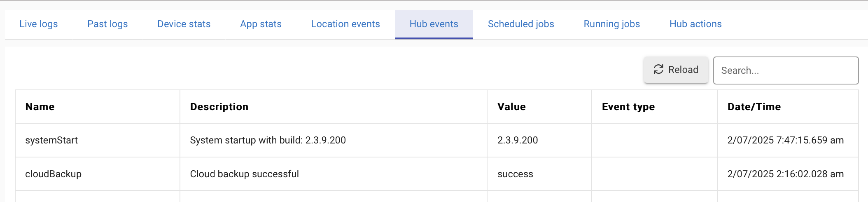
Task: Click the Cloud backup successful description
Action: coord(245,174)
